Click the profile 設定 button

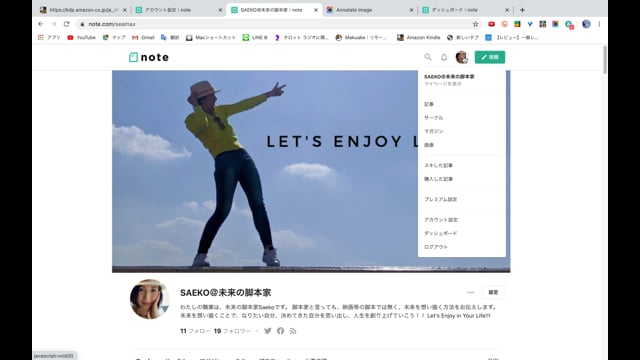tap(493, 292)
